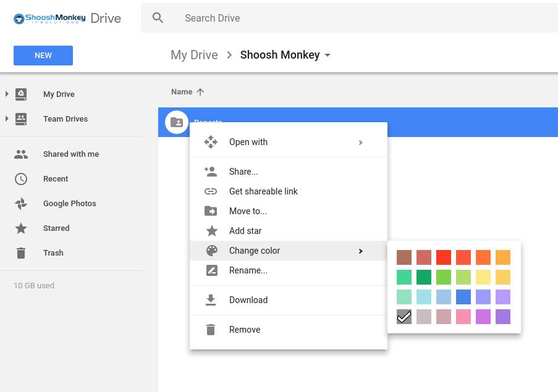Open Google Photos pinwheel icon
558x392 pixels.
(x=21, y=204)
